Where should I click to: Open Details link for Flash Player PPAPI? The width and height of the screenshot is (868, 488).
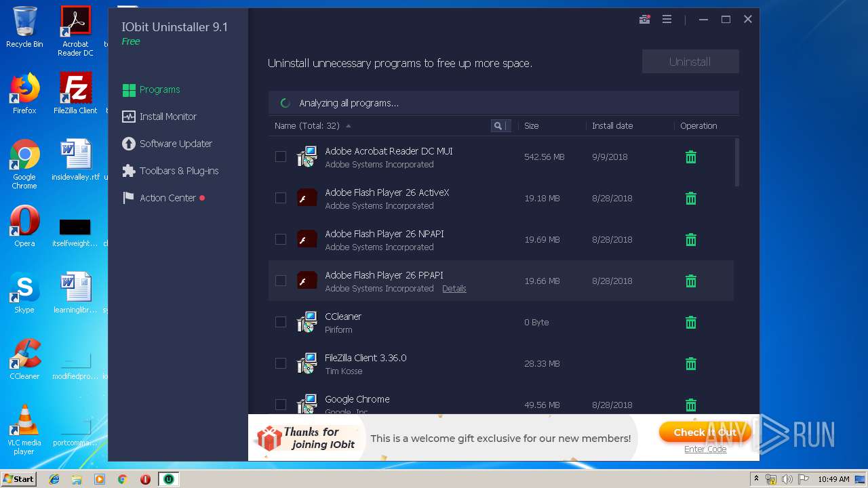click(454, 289)
